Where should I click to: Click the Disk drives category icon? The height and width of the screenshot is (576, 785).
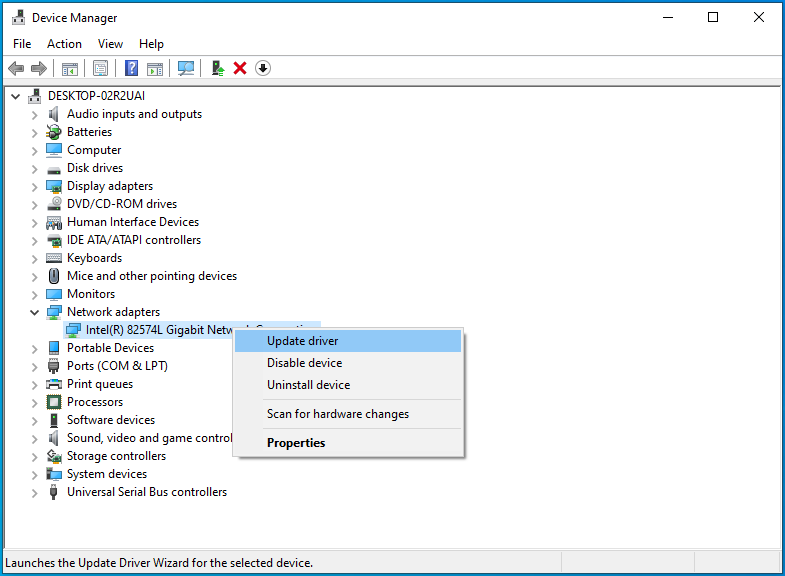coord(54,169)
